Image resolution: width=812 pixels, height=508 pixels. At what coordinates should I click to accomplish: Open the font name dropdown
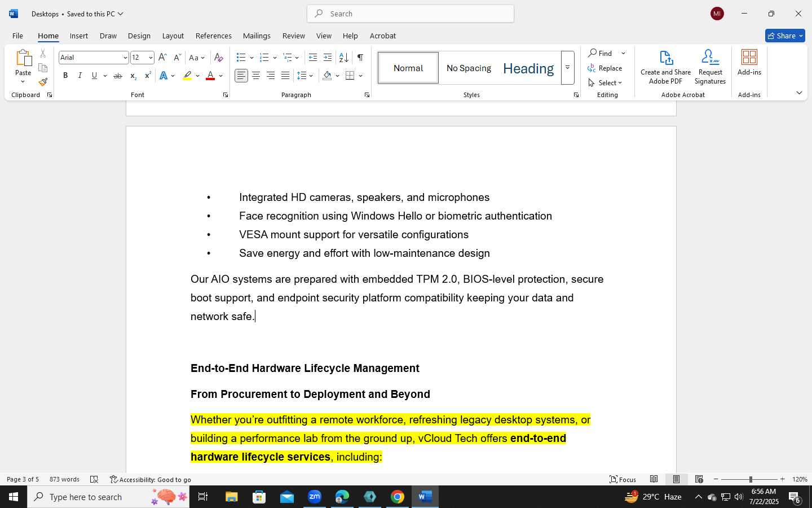[x=125, y=58]
